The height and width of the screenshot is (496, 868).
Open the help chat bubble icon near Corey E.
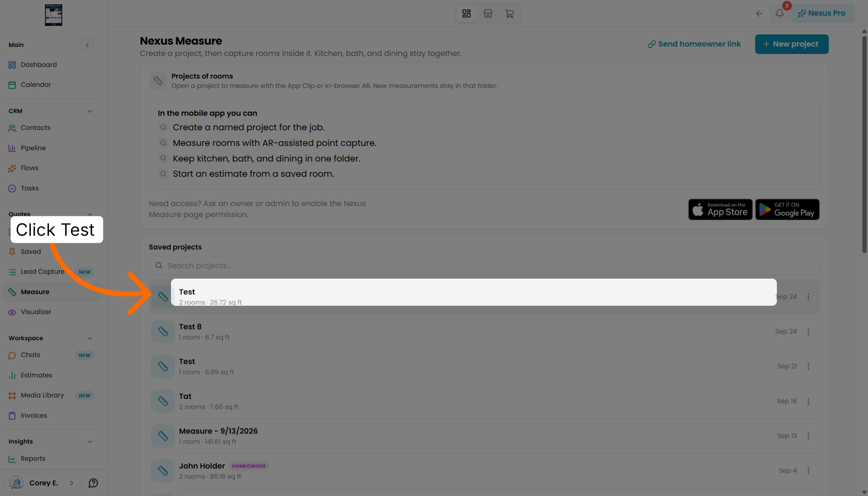click(x=93, y=483)
